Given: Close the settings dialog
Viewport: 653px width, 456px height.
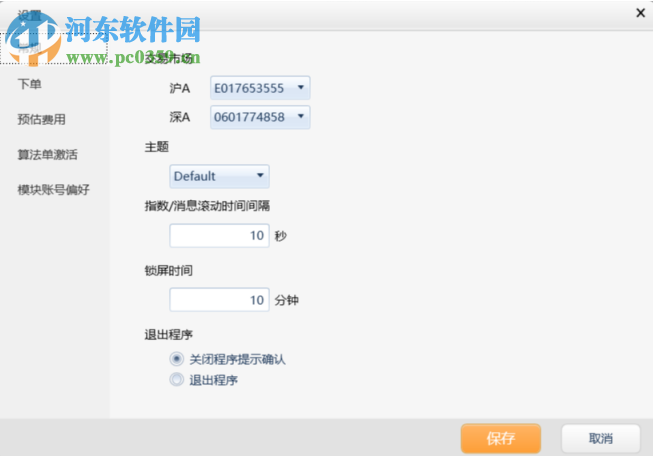Looking at the screenshot, I should 641,13.
